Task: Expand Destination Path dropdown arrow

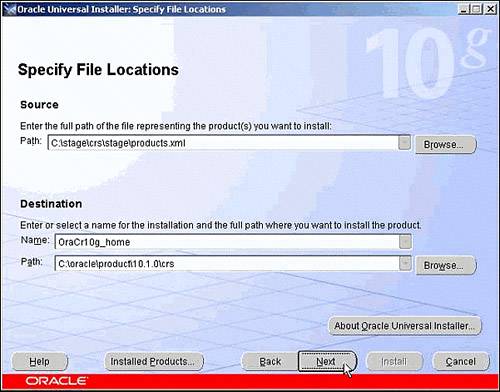Action: [405, 263]
